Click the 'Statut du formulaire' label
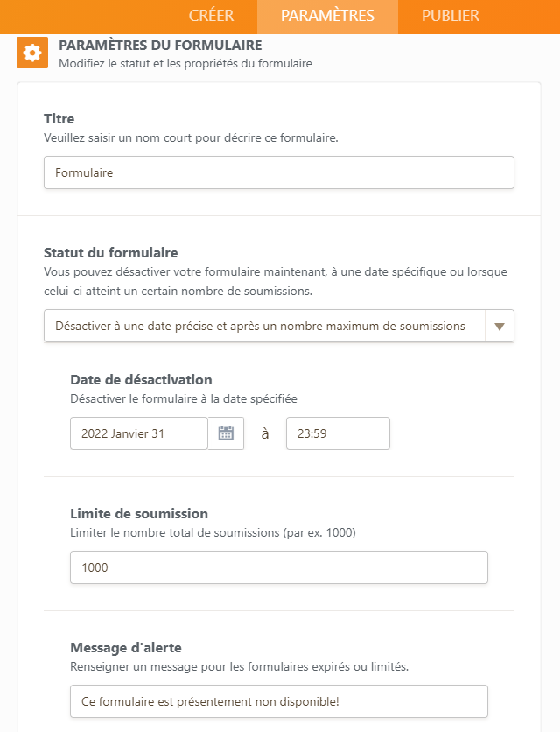 [110, 253]
